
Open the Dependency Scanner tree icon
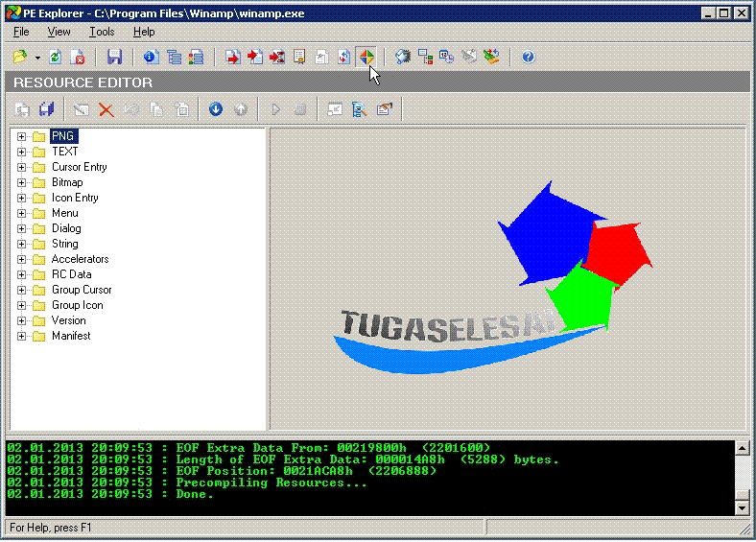click(425, 57)
